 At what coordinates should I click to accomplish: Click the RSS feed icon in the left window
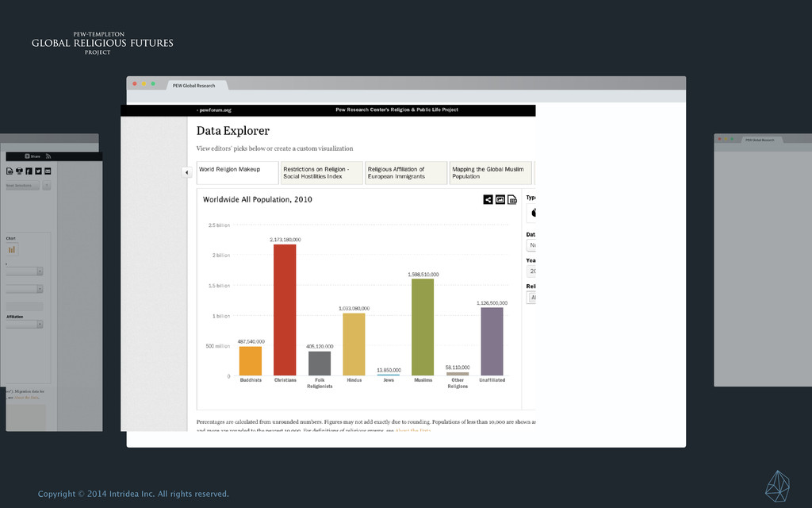coord(48,156)
